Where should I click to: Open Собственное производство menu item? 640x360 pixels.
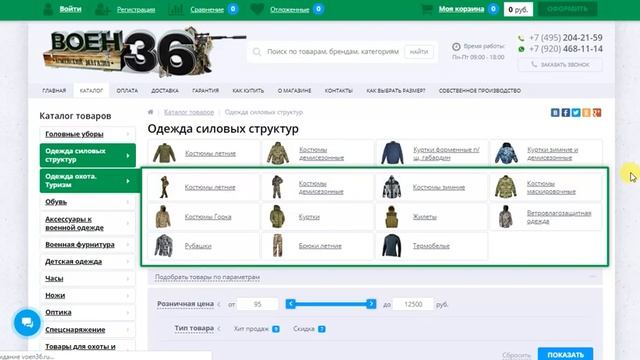[x=480, y=91]
